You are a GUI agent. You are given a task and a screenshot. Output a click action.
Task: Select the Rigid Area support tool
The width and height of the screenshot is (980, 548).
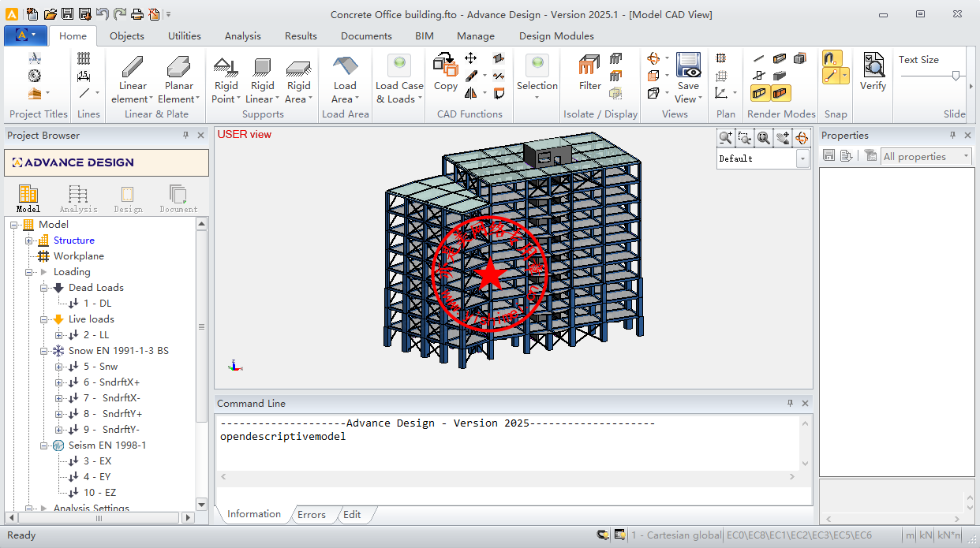coord(298,80)
